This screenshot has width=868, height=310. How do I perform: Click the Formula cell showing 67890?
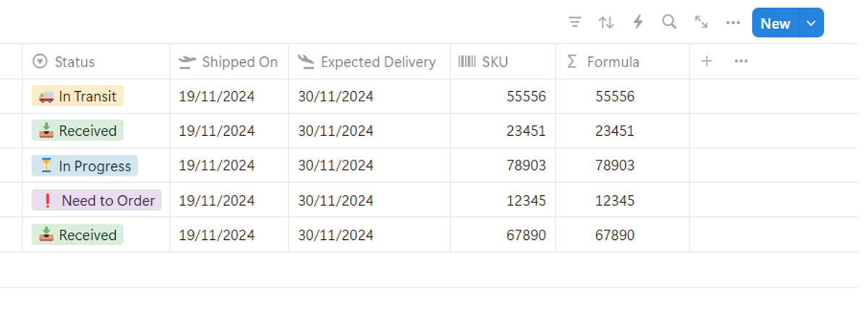[x=615, y=235]
